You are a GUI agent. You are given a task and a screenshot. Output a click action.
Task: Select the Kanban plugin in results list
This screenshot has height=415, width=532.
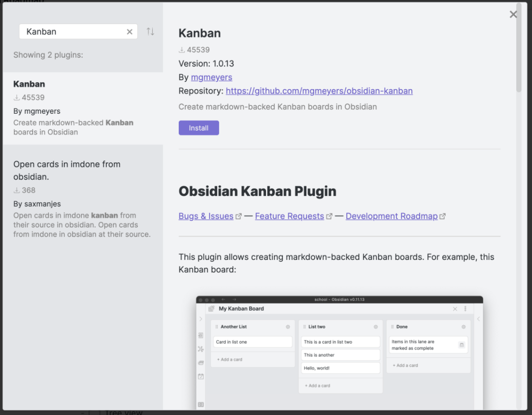pos(83,108)
